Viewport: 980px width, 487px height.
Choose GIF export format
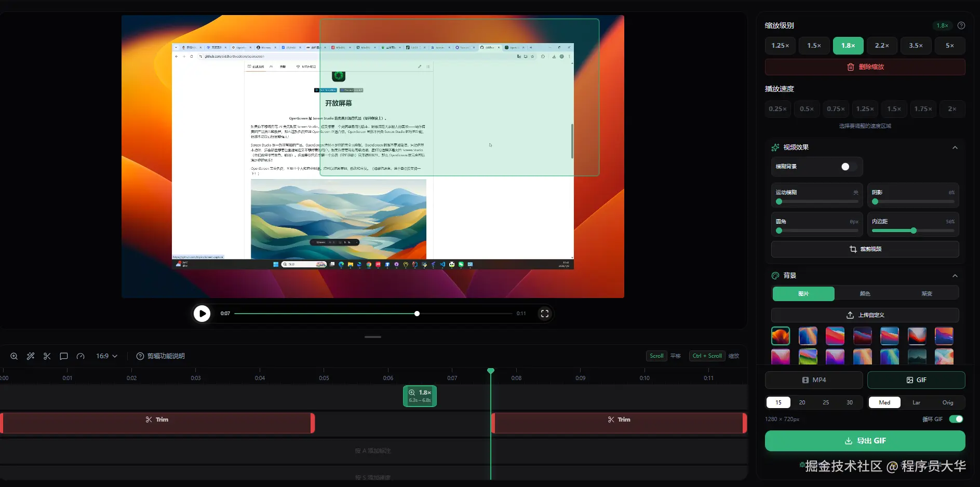pos(916,380)
